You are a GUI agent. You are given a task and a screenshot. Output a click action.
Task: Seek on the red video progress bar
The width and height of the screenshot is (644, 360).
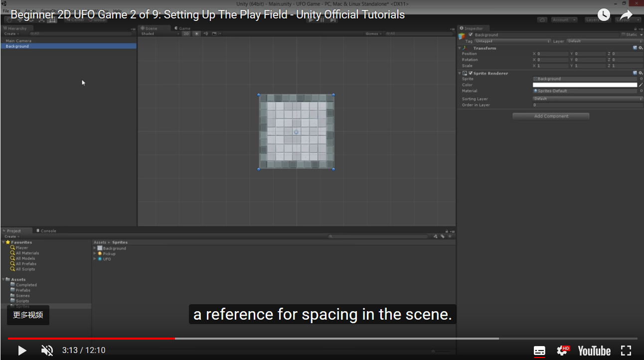coord(91,339)
